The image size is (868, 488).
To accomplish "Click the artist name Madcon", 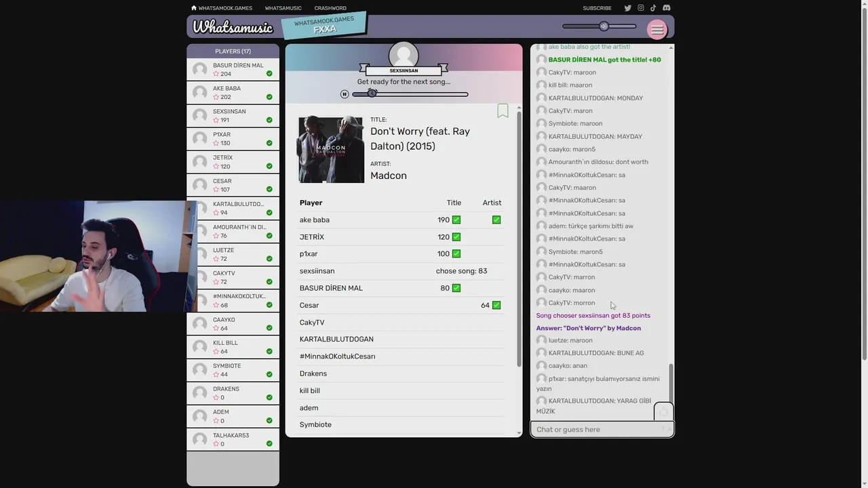I will (389, 176).
